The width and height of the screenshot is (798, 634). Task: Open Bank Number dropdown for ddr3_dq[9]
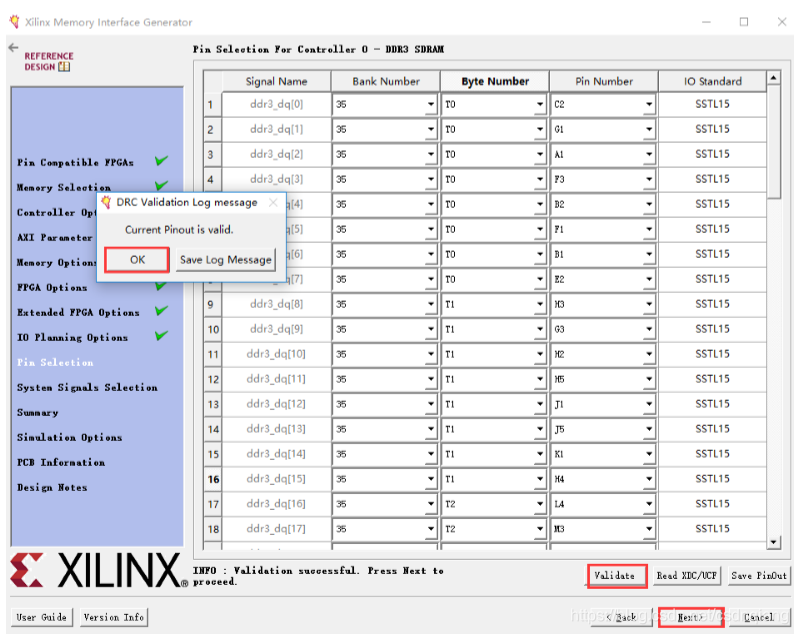pyautogui.click(x=431, y=329)
